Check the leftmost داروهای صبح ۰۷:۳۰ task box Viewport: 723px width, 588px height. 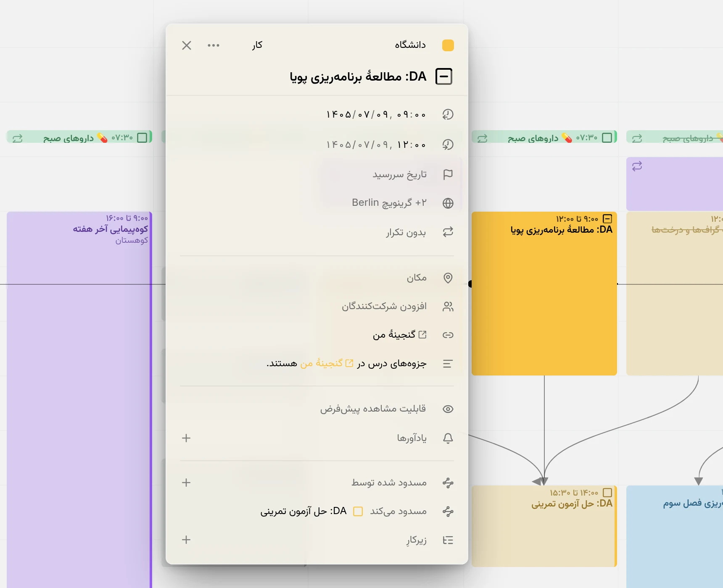pyautogui.click(x=142, y=138)
